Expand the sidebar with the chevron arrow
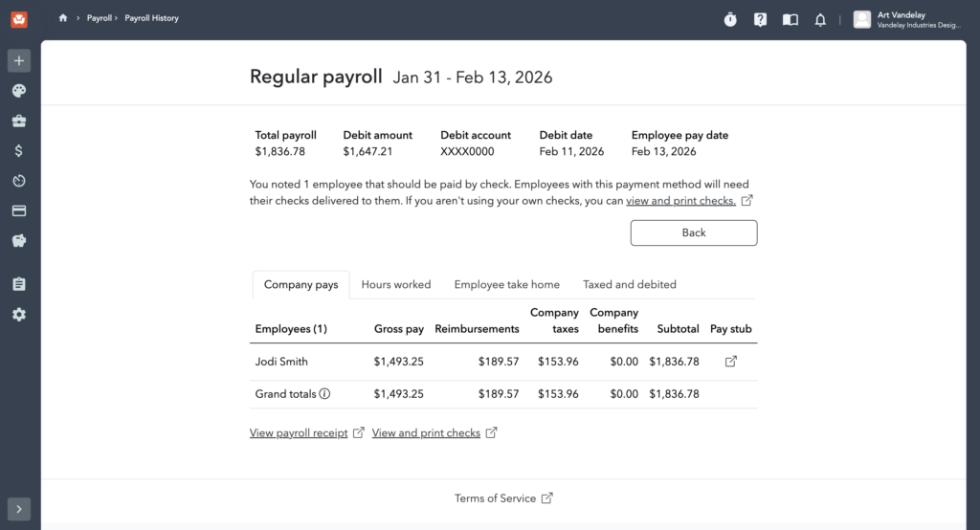This screenshot has height=530, width=980. [x=19, y=509]
